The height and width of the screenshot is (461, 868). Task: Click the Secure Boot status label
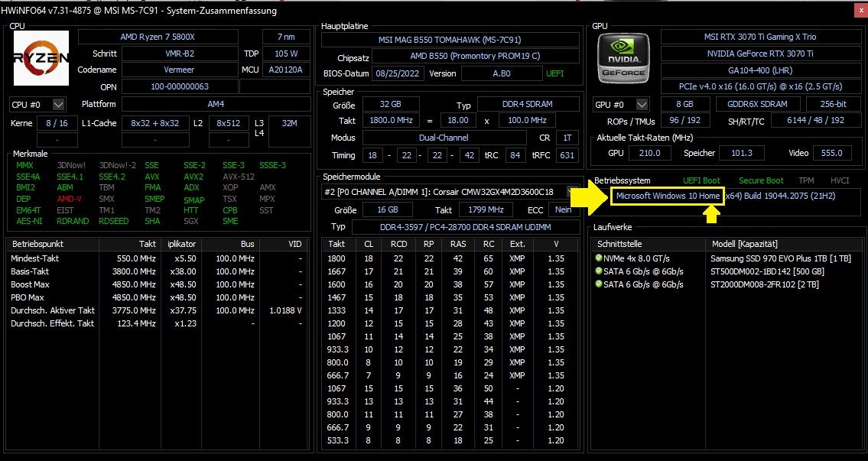(761, 180)
